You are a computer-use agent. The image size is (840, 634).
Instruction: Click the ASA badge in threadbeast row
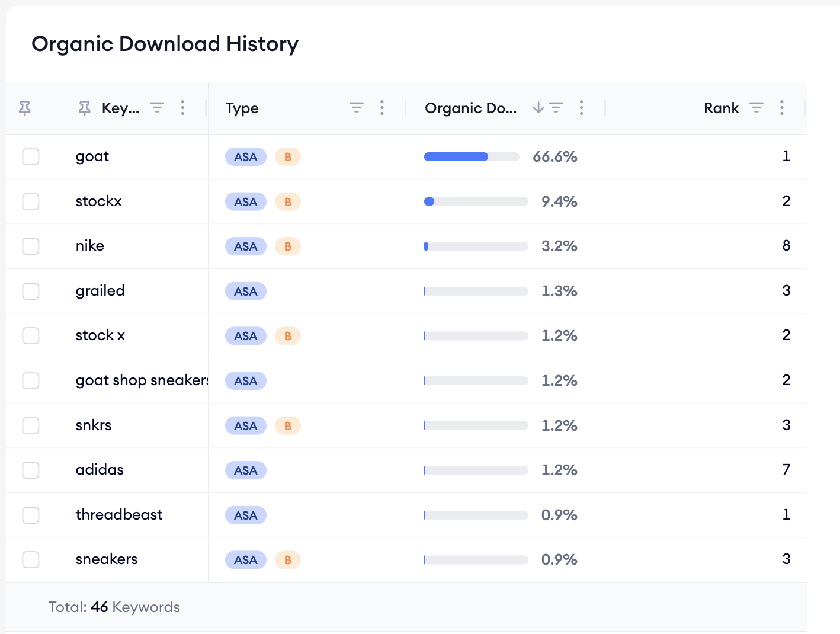click(x=246, y=515)
